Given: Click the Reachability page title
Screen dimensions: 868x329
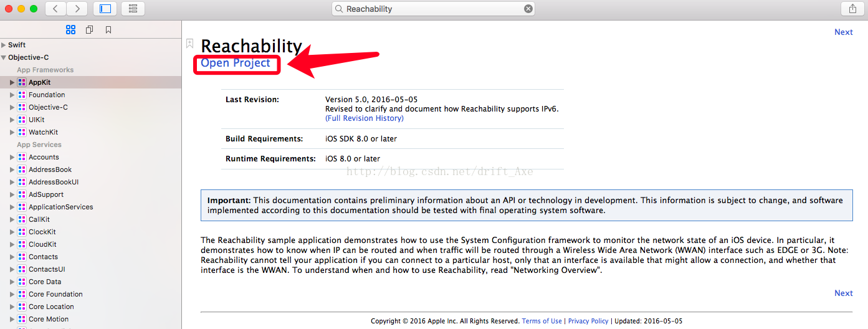Looking at the screenshot, I should [251, 46].
